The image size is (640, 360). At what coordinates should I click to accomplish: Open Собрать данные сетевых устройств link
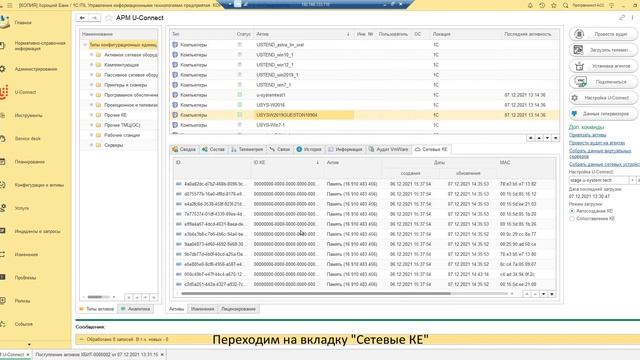[604, 164]
